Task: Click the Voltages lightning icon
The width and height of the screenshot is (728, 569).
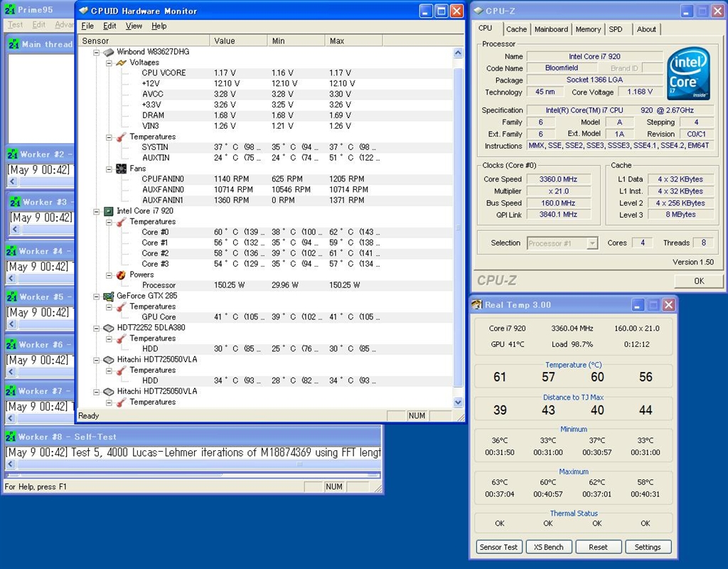Action: click(122, 63)
